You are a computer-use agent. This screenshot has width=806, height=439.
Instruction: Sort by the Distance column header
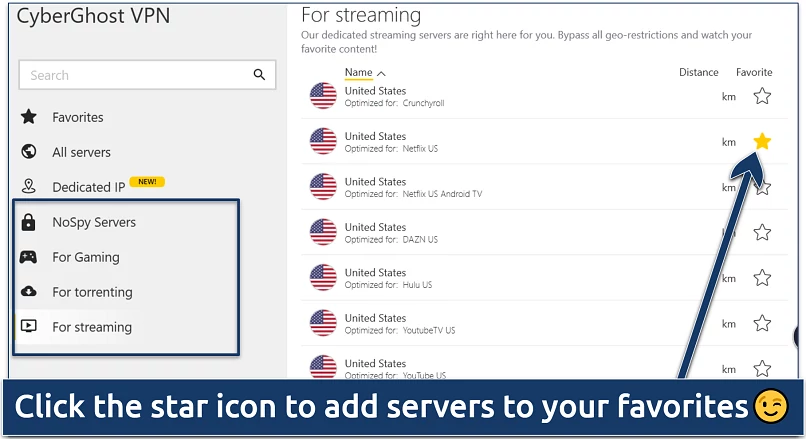click(x=699, y=72)
